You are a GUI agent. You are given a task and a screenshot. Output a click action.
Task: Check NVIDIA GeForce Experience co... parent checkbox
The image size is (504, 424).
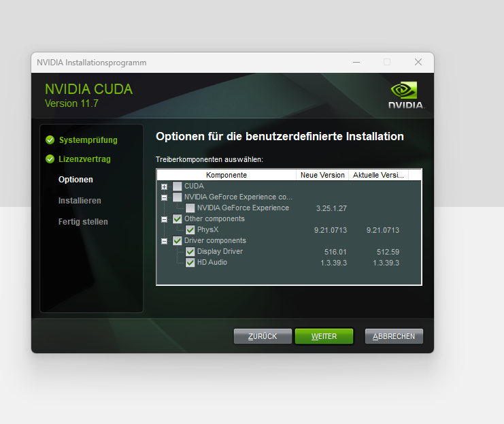(178, 197)
